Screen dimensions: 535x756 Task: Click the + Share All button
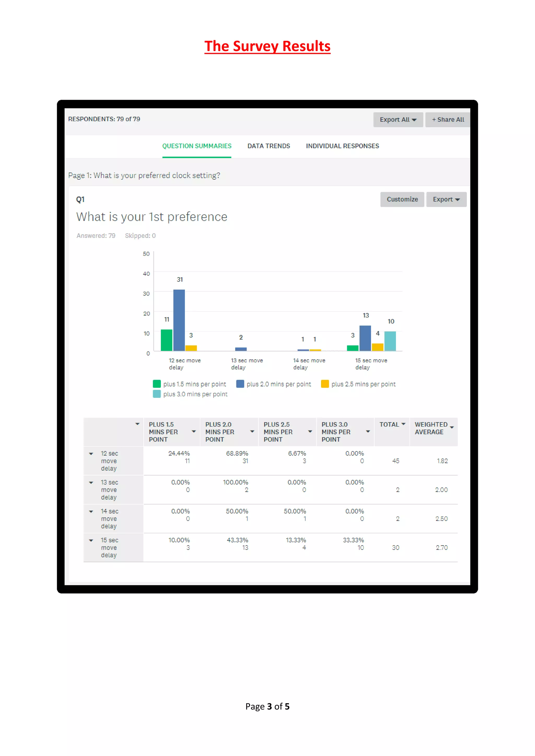click(447, 120)
